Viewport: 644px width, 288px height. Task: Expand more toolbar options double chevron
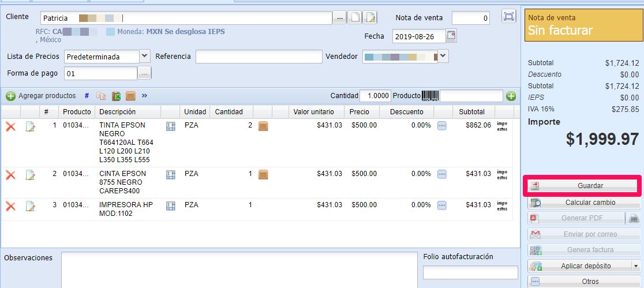144,96
